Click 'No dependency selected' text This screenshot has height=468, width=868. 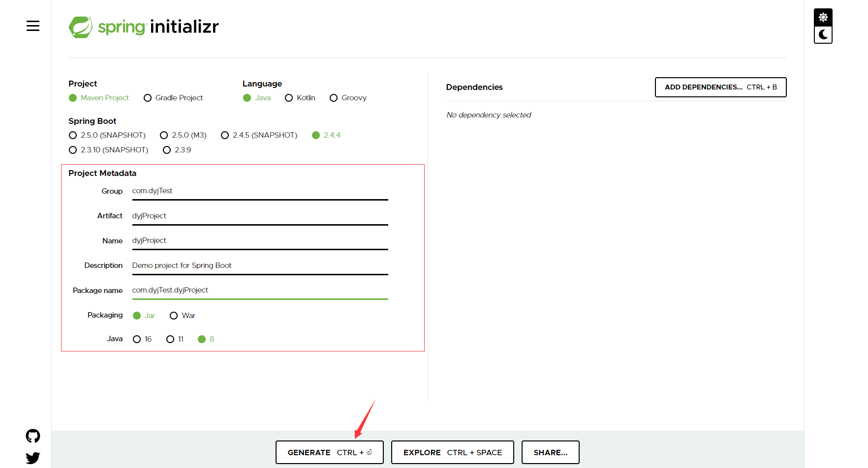click(x=489, y=115)
